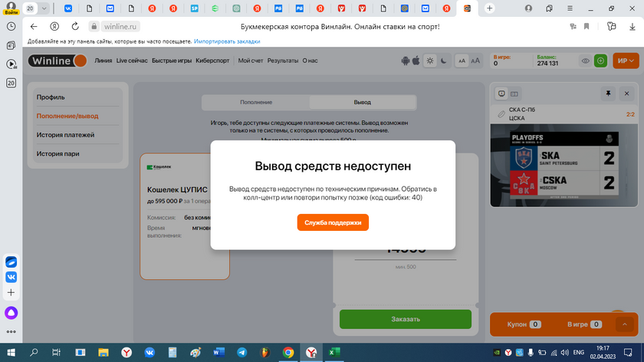Open browser downloads
This screenshot has width=644, height=362.
tap(632, 26)
